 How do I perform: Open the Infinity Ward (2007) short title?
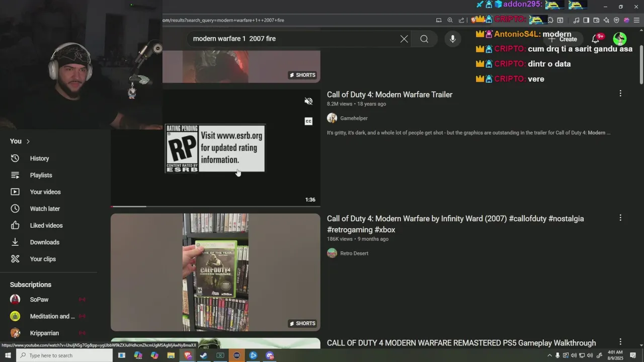tap(455, 224)
